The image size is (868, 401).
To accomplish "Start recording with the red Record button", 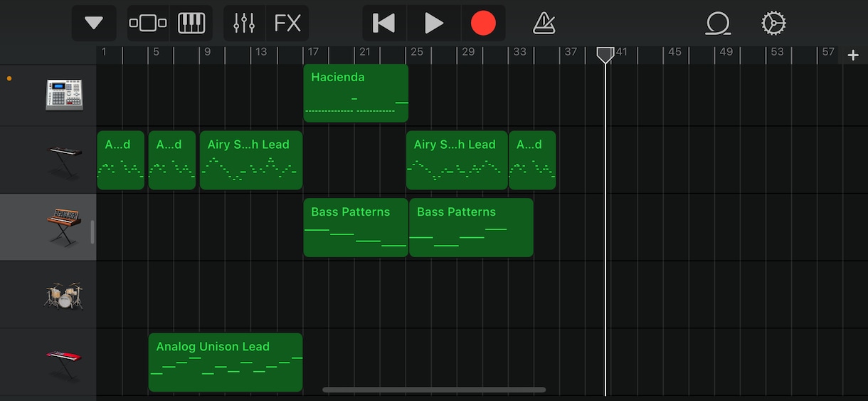I will tap(483, 23).
